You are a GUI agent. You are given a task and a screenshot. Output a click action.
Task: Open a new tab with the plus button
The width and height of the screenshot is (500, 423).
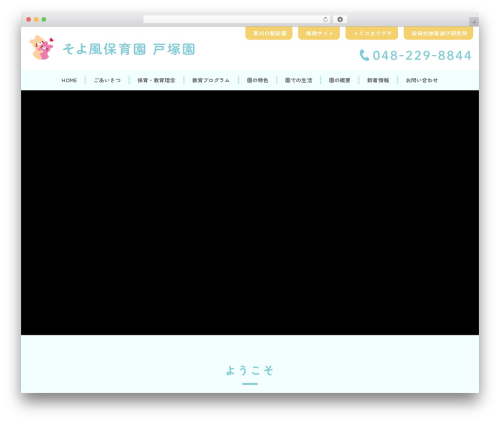(474, 22)
